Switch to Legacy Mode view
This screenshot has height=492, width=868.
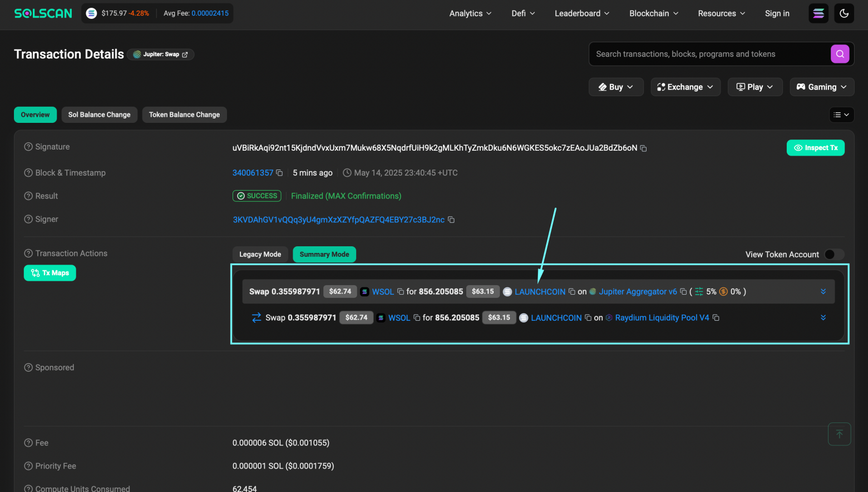tap(260, 254)
